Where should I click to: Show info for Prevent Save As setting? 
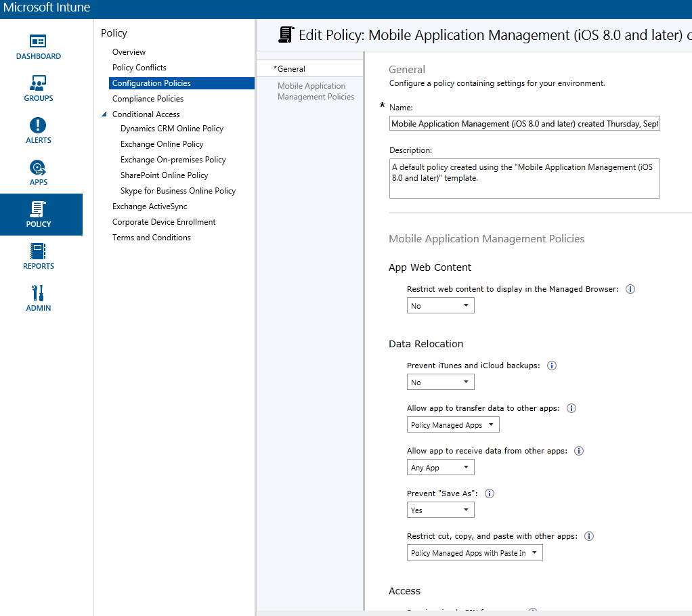point(490,493)
